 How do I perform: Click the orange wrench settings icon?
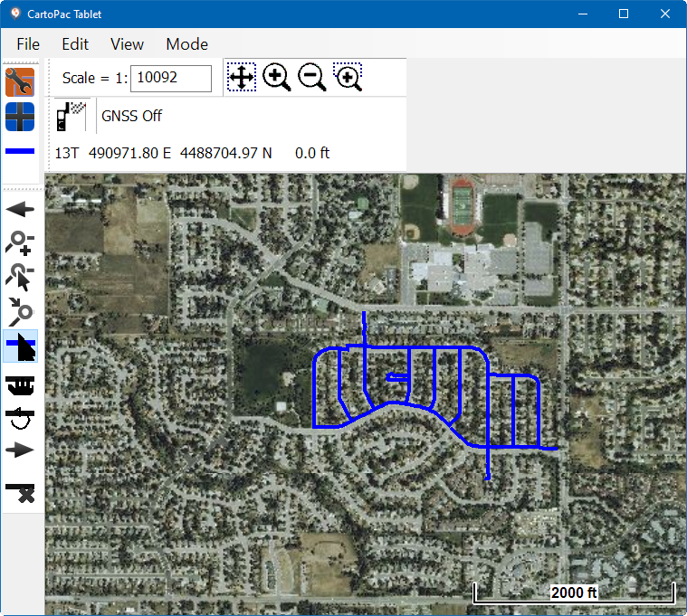click(20, 82)
